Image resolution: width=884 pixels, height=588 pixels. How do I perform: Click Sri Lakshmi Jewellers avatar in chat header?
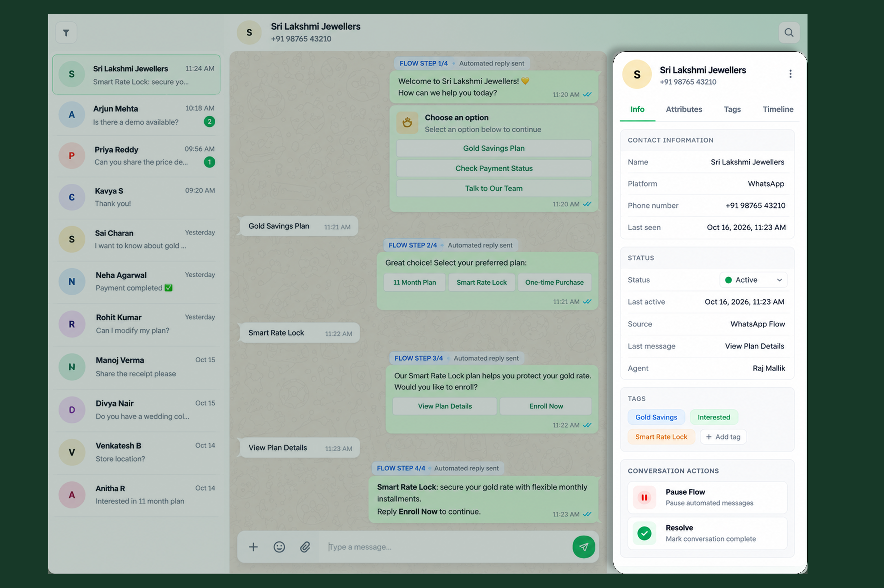click(249, 33)
